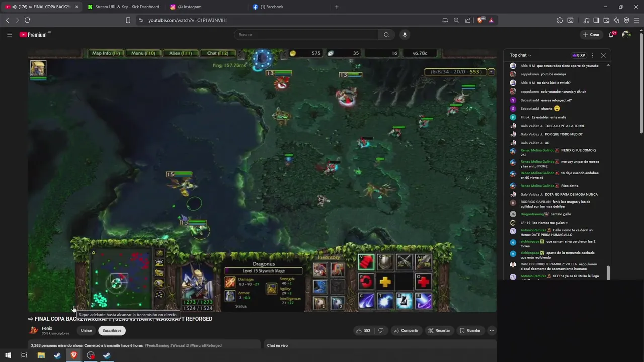
Task: Open the browser main hamburger menu
Action: 637,20
